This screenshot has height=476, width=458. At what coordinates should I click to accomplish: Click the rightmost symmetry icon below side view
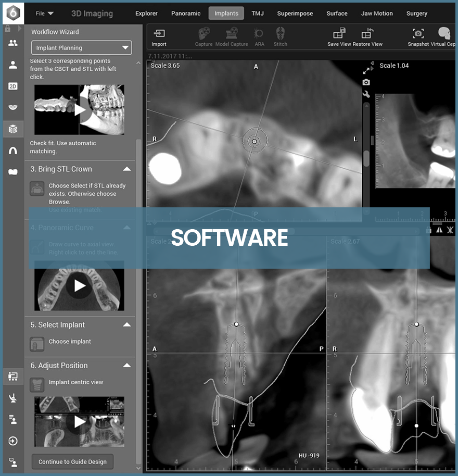click(450, 230)
